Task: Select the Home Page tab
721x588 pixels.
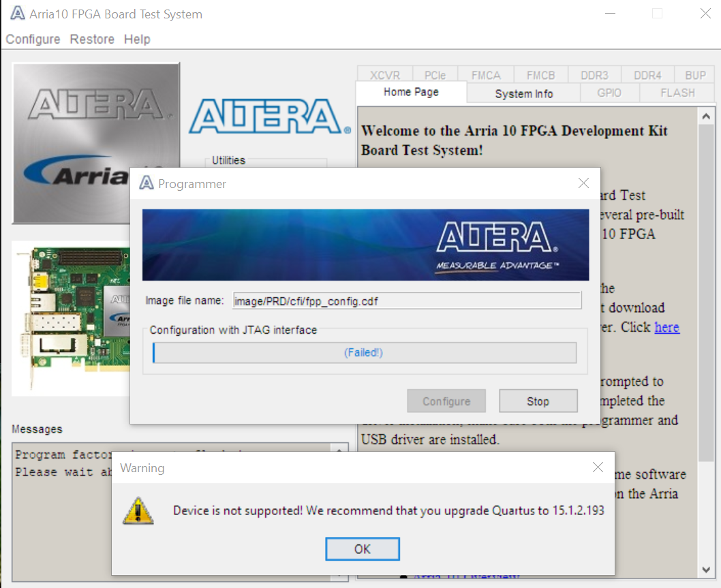Action: [411, 92]
